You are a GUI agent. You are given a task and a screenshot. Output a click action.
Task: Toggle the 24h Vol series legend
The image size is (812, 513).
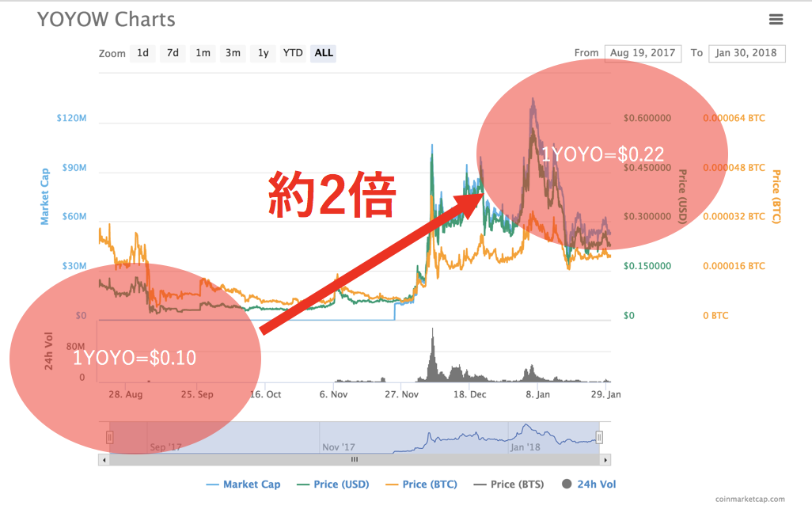[x=590, y=484]
